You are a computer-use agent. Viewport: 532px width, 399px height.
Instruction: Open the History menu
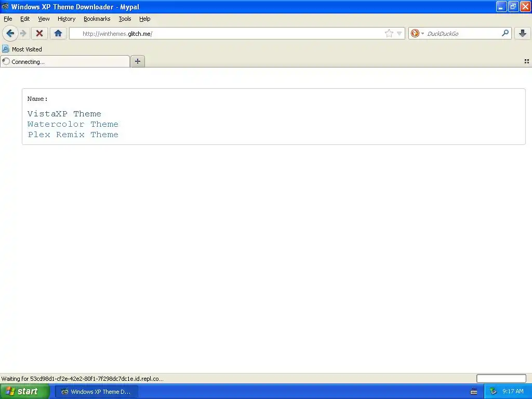pyautogui.click(x=66, y=19)
